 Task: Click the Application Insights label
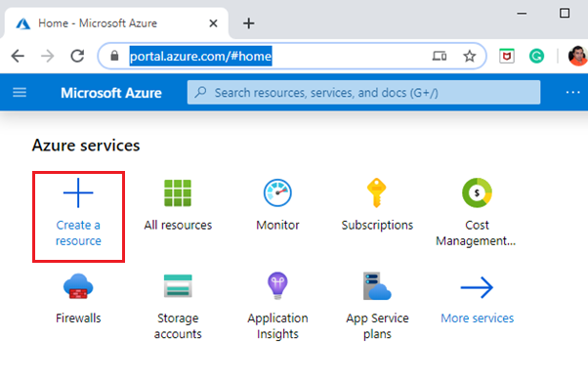click(277, 326)
